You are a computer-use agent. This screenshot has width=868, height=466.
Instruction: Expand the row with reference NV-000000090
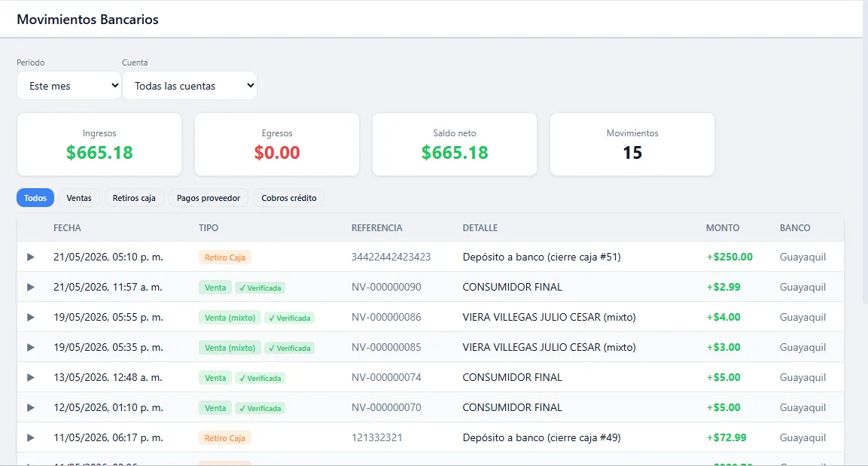click(x=31, y=288)
